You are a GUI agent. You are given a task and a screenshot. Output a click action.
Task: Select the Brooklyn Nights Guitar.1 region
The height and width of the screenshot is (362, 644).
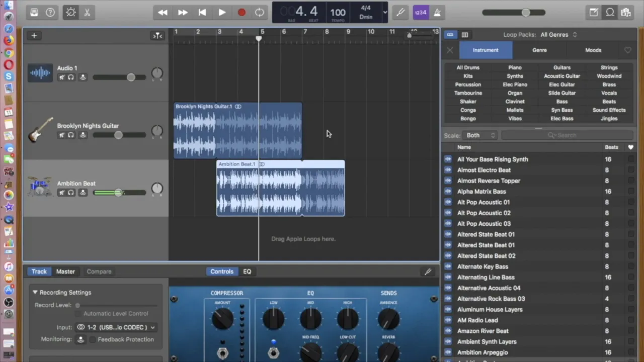pyautogui.click(x=237, y=131)
